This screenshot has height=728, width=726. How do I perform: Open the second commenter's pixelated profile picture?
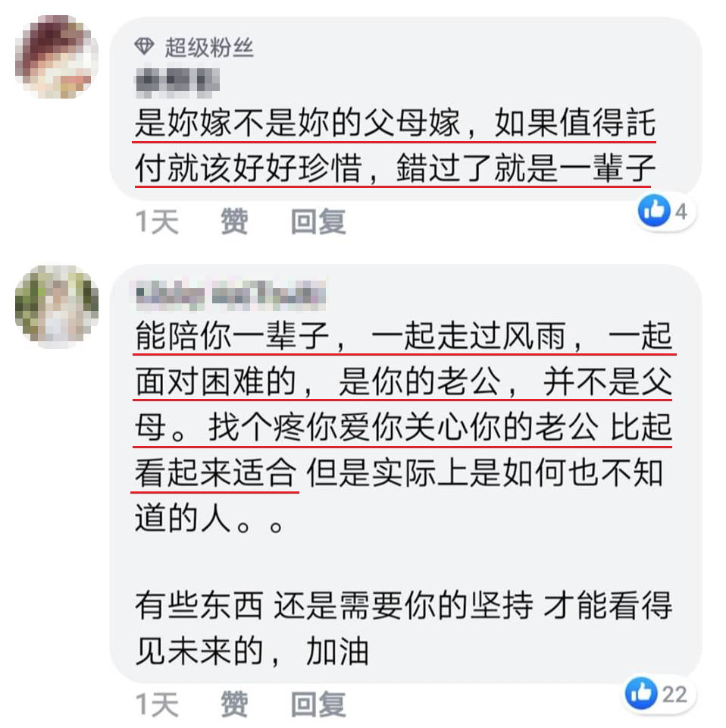click(56, 306)
